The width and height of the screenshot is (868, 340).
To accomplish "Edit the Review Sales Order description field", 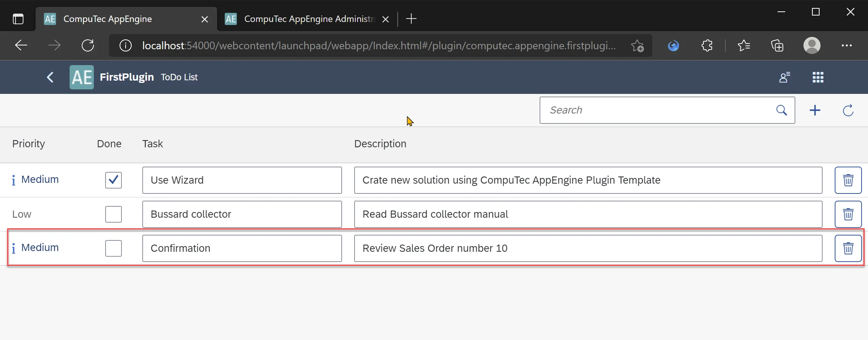I will point(588,248).
